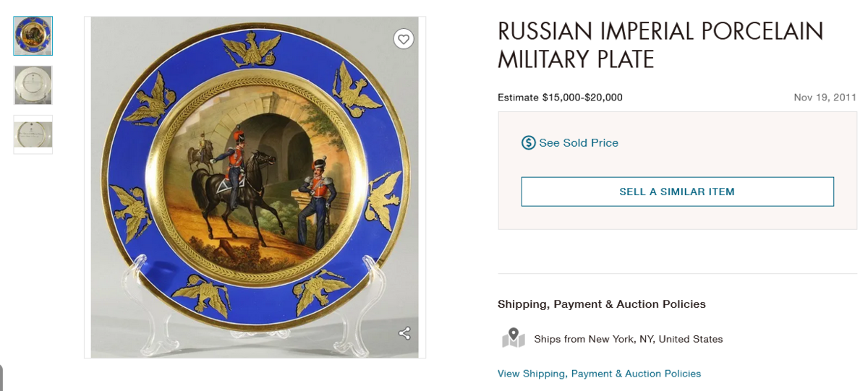Click the Russian Imperial Porcelain Military Plate title
Viewport: 868px width, 391px height.
pos(660,45)
